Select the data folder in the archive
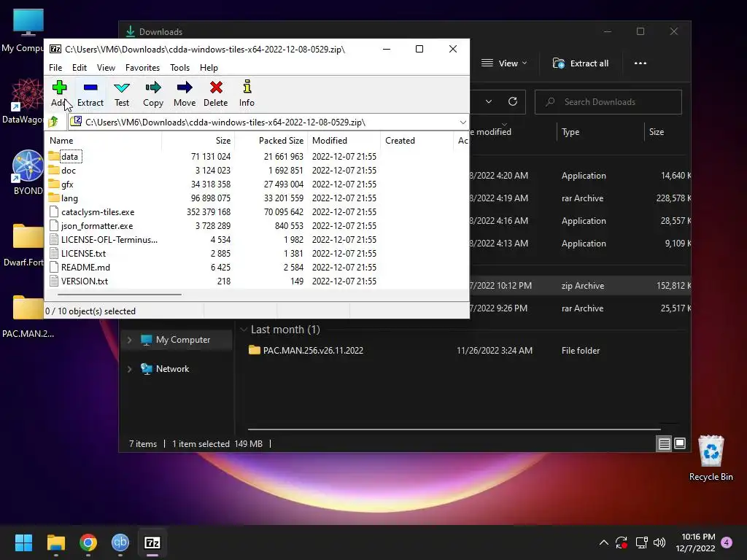The height and width of the screenshot is (560, 747). tap(69, 157)
